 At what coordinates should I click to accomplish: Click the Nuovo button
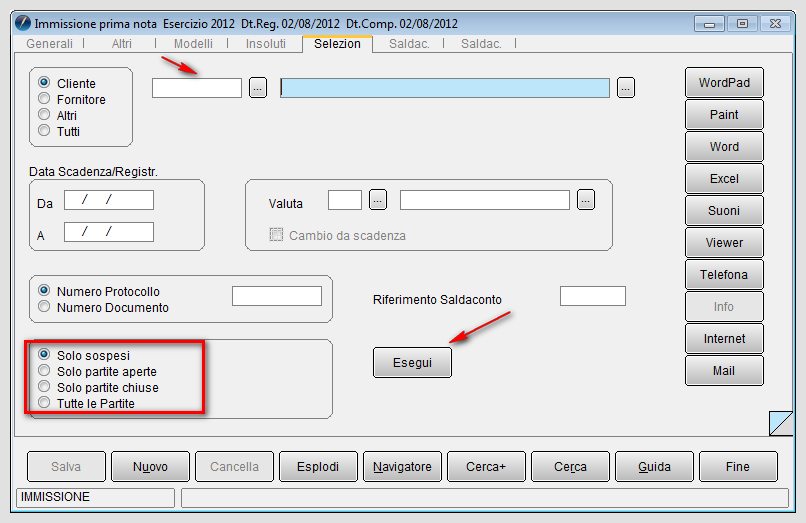point(150,466)
